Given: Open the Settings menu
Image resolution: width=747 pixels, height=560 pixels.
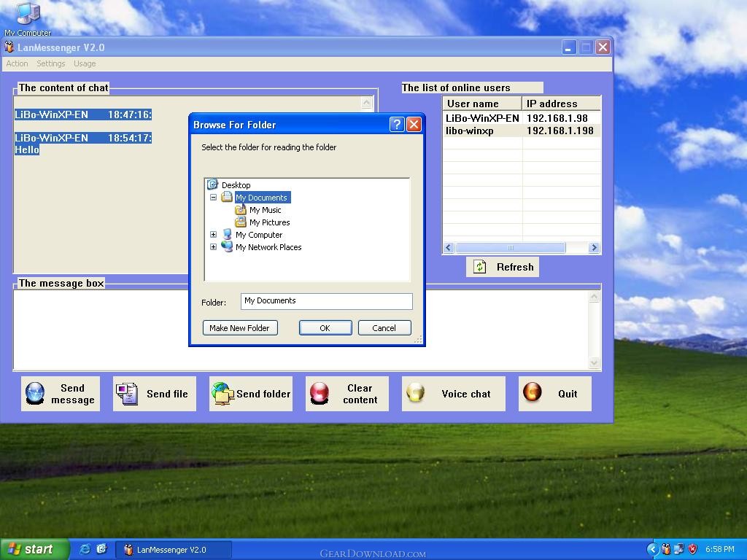Looking at the screenshot, I should pyautogui.click(x=50, y=63).
